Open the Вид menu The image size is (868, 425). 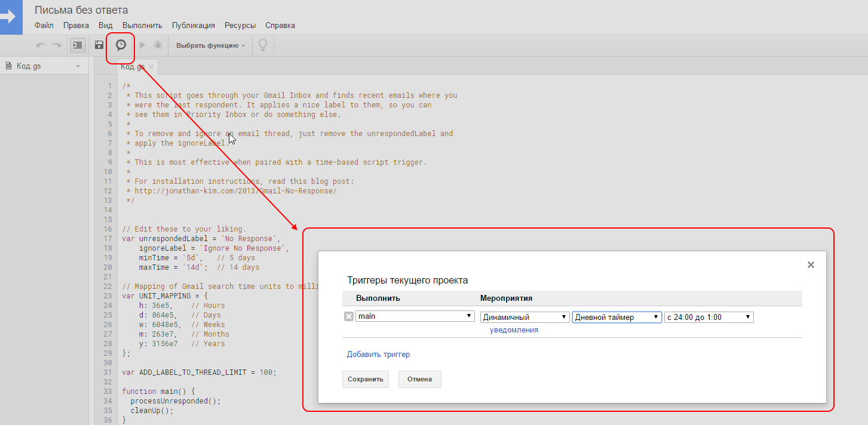(106, 25)
